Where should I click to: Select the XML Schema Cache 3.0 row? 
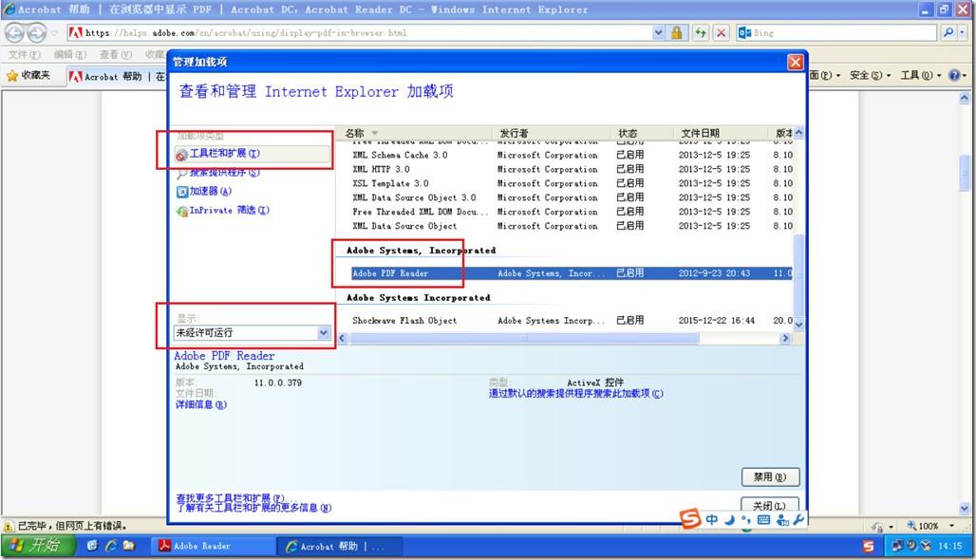click(x=572, y=155)
